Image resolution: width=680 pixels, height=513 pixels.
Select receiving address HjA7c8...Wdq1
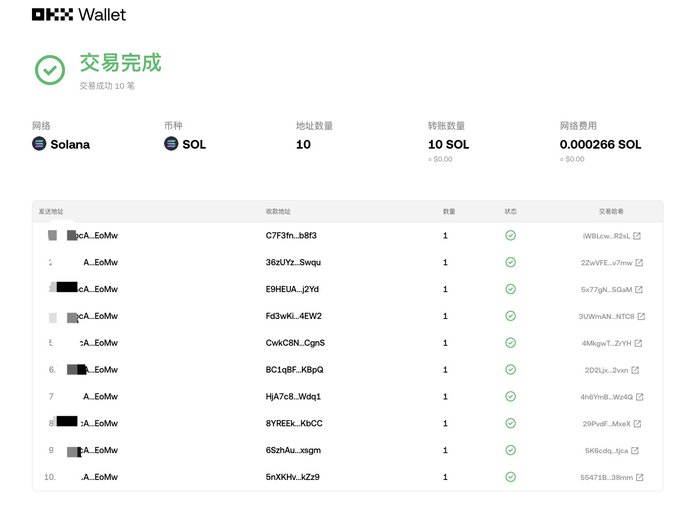coord(293,396)
